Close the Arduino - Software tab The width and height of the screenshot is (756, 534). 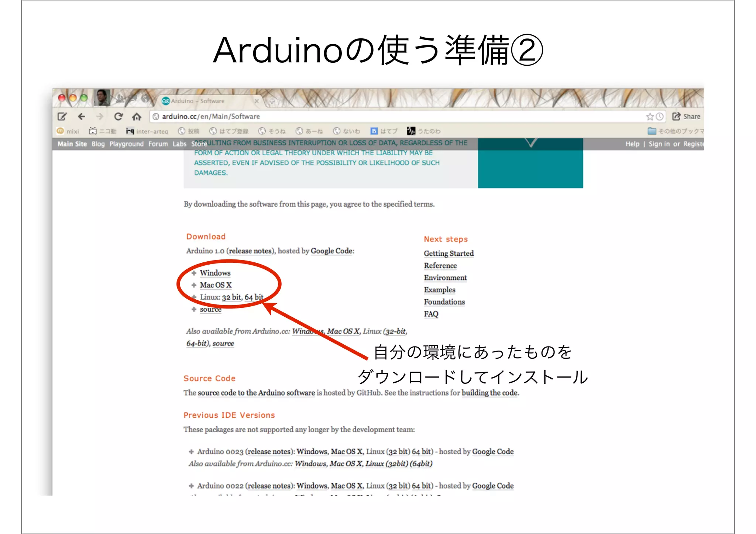point(257,101)
